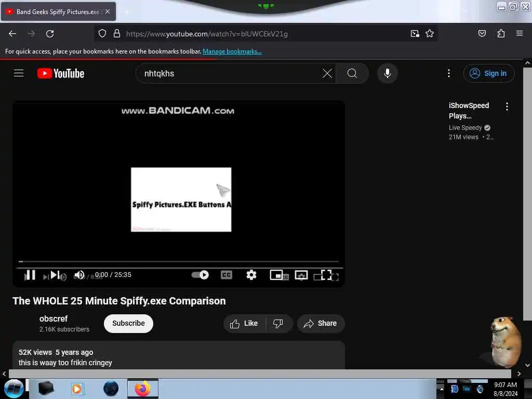Open YouTube settings three-dot menu
Viewport: 532px width, 399px height.
pos(449,73)
